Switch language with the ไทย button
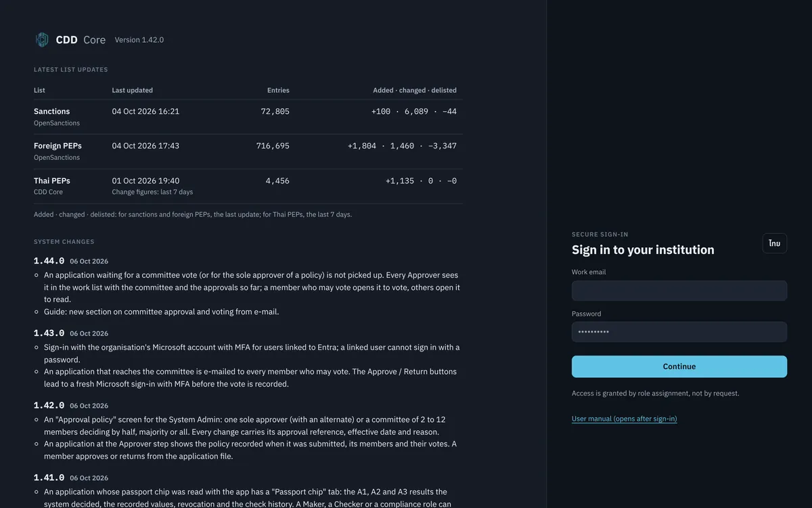The image size is (812, 508). 774,243
